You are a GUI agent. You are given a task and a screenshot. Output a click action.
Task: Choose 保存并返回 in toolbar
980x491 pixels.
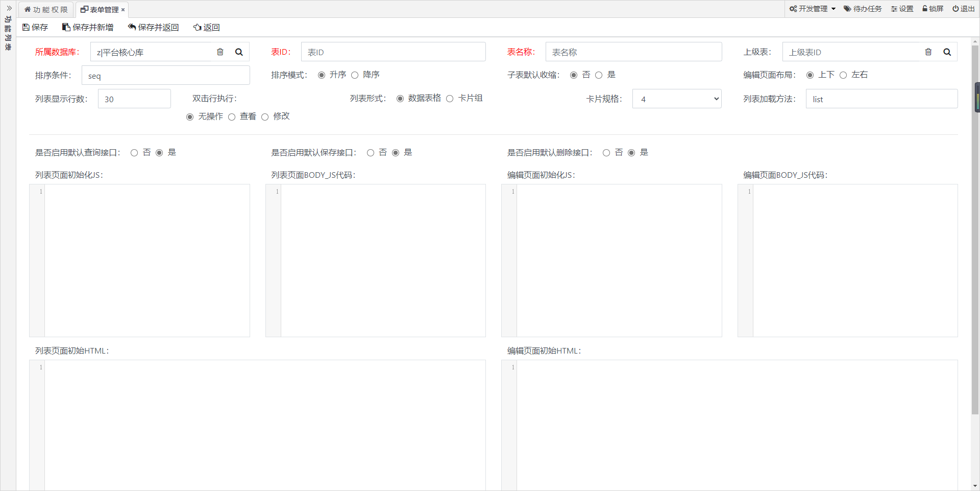[x=153, y=27]
